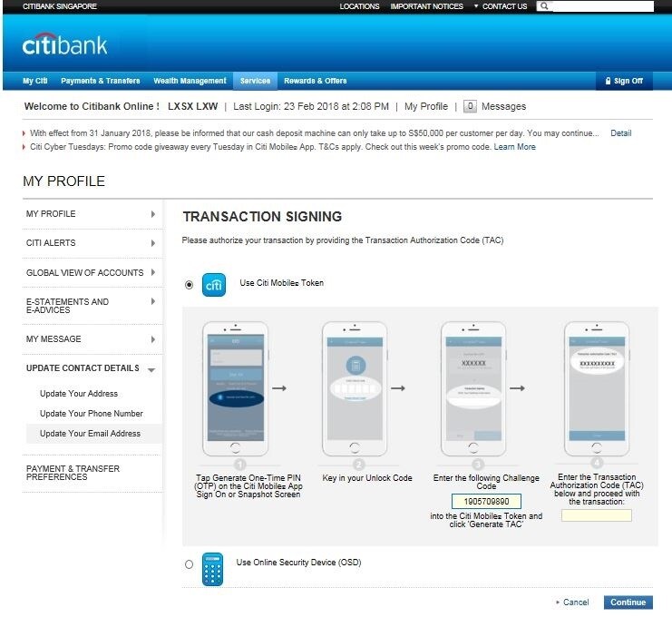Click the search magnifier icon
The image size is (672, 617).
[x=544, y=6]
